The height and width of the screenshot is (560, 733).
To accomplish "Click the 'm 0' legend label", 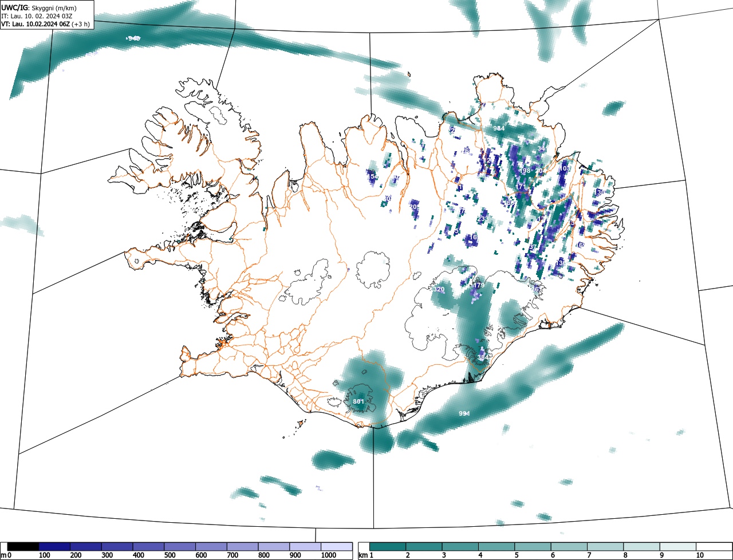I will pos(6,555).
